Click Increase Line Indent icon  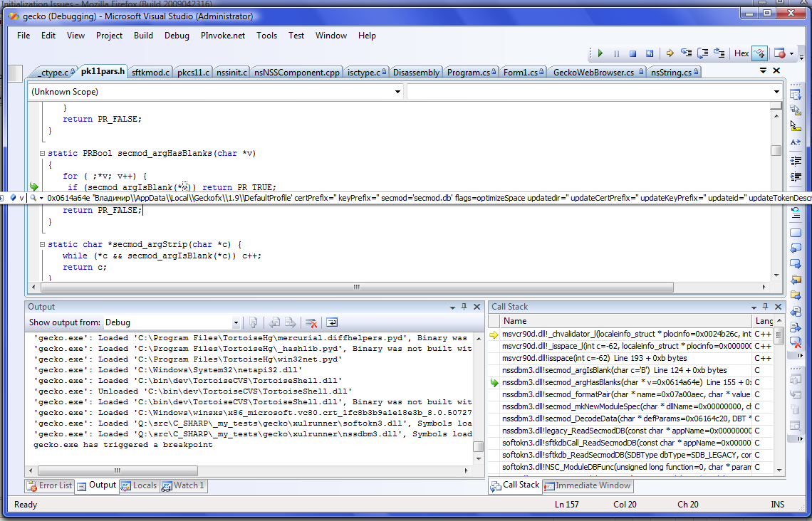click(x=796, y=177)
